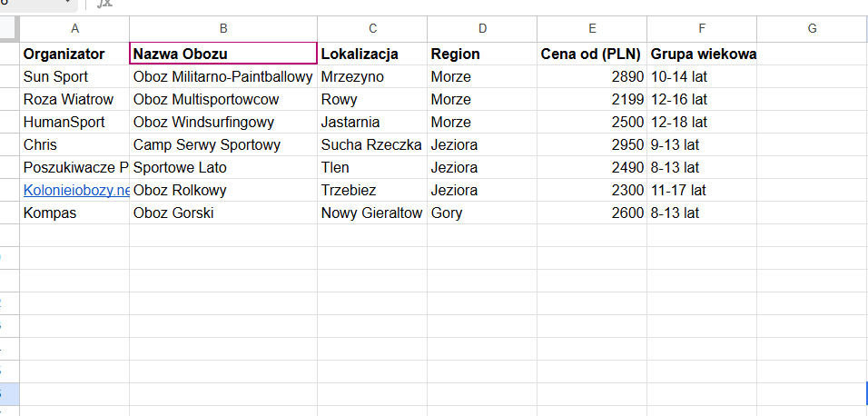The height and width of the screenshot is (416, 868).
Task: Select column E header
Action: point(592,28)
